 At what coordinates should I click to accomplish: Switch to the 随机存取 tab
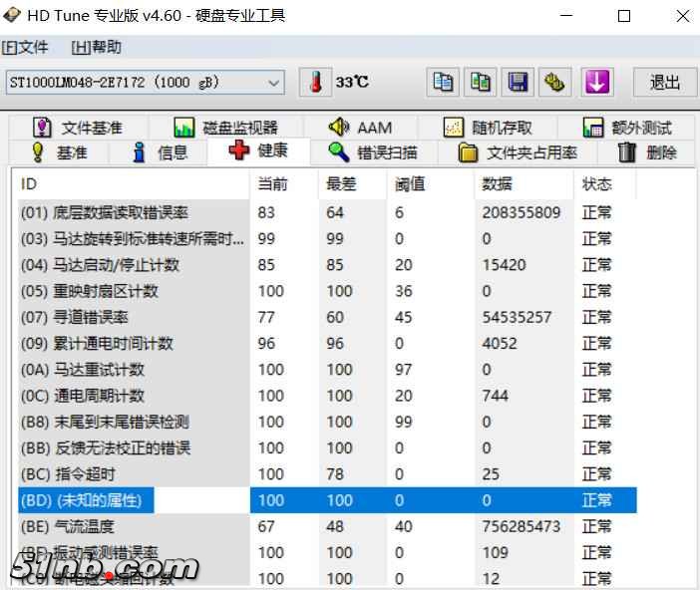[x=488, y=128]
